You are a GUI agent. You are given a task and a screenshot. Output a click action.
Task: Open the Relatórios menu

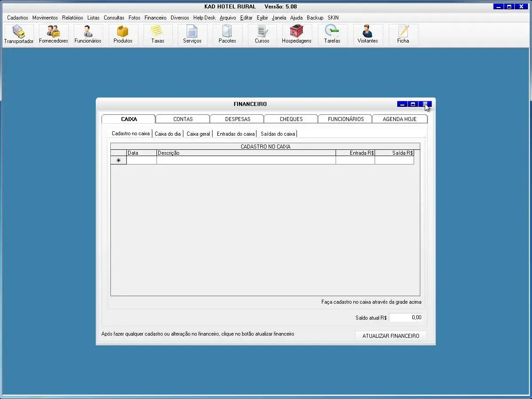tap(73, 18)
